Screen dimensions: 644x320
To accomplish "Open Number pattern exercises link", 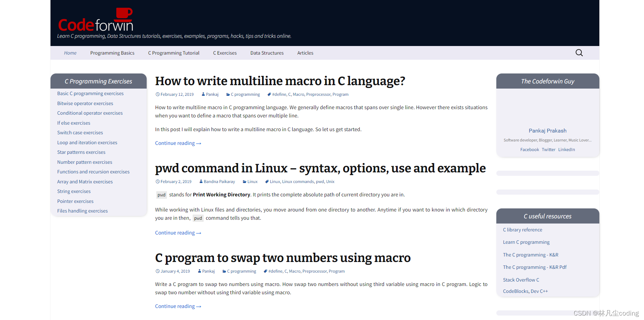I will click(85, 162).
